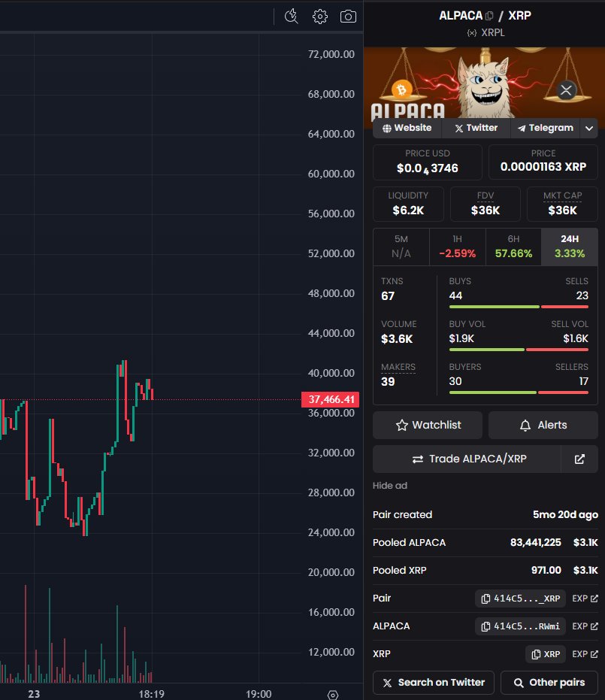This screenshot has height=700, width=605.
Task: Open the ALPACA Telegram link
Action: pyautogui.click(x=545, y=128)
